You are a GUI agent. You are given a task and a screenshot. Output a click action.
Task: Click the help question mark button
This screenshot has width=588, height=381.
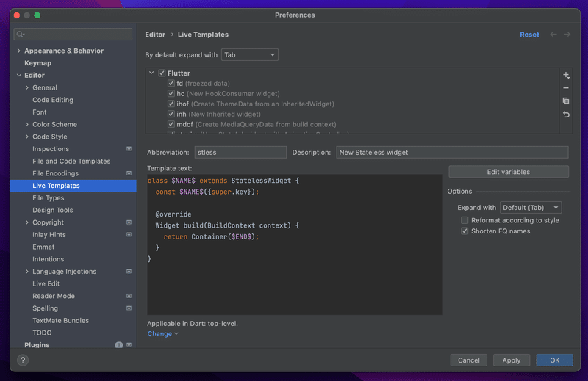[x=23, y=360]
